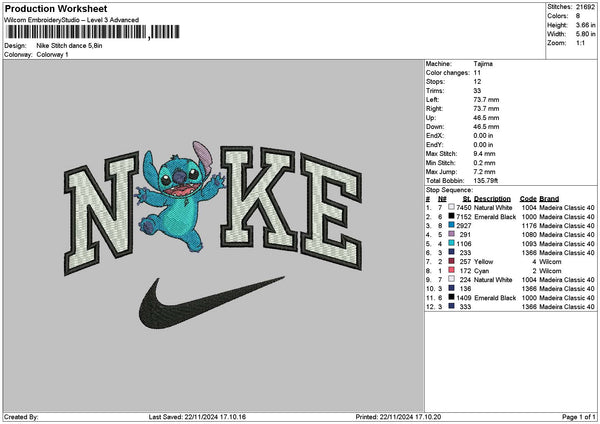Click the navy swatch in stop 12
Viewport: 600px width, 424px height.
[452, 306]
